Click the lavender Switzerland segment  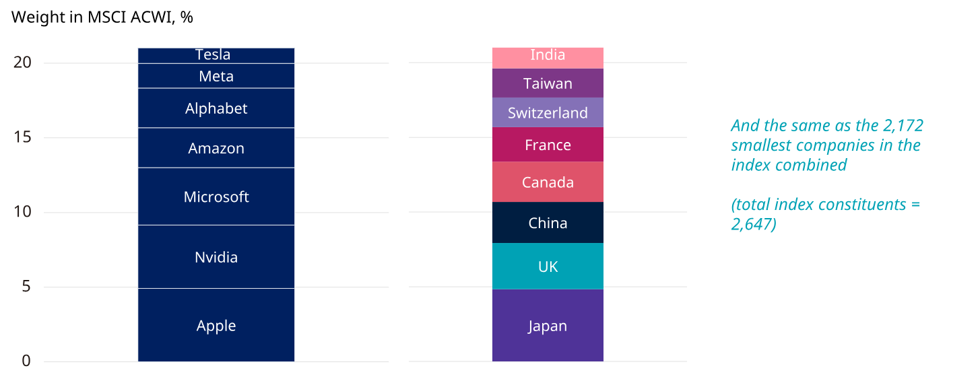pyautogui.click(x=548, y=112)
